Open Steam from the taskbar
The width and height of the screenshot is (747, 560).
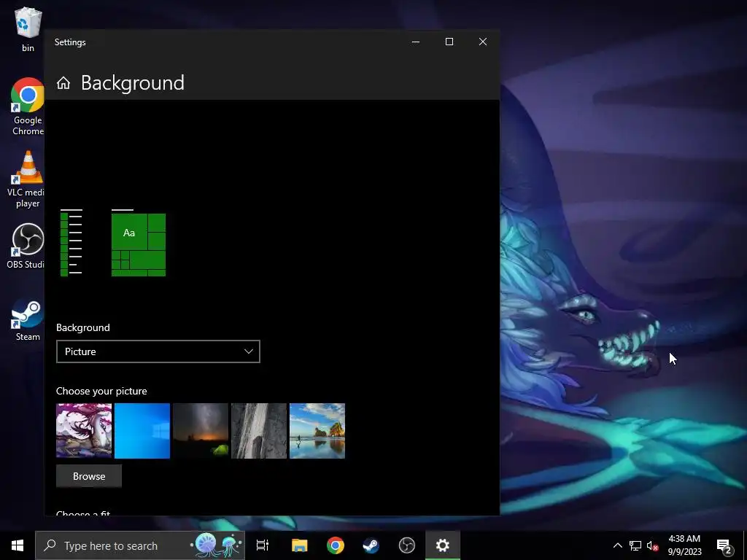click(371, 545)
